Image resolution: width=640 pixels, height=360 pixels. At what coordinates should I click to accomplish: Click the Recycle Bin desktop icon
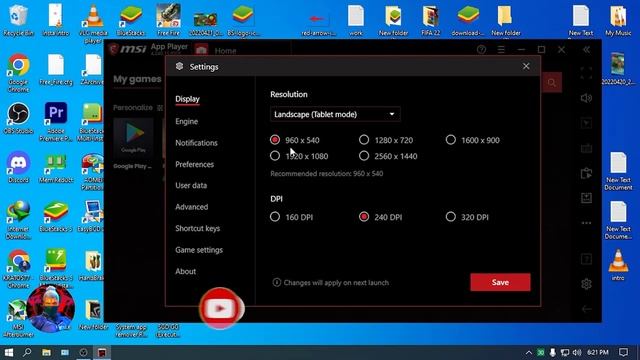click(x=18, y=20)
